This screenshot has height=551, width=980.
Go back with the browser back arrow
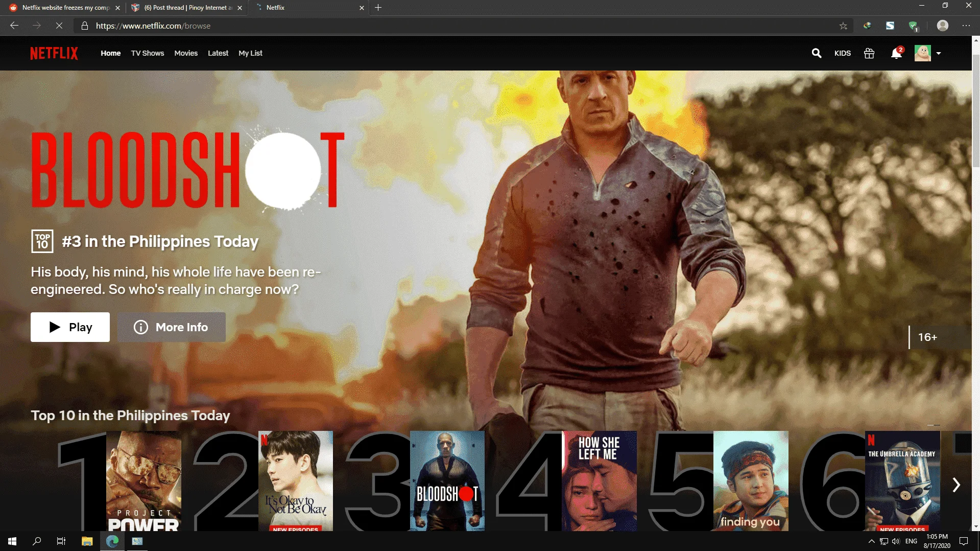click(14, 26)
